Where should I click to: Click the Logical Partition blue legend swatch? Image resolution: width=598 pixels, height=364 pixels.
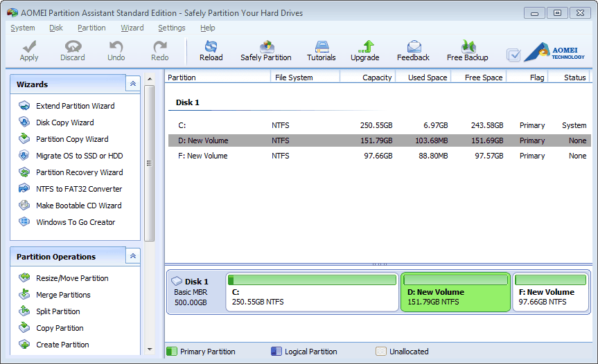pos(276,351)
